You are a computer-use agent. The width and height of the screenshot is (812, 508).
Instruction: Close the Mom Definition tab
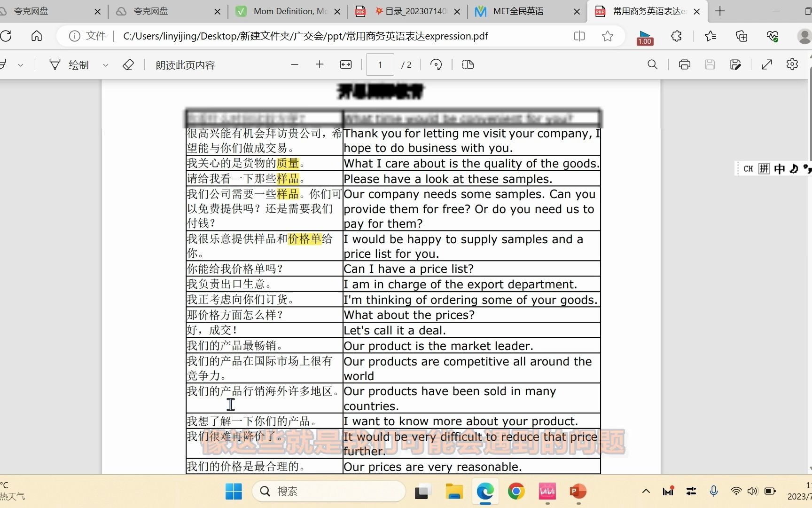pyautogui.click(x=337, y=11)
